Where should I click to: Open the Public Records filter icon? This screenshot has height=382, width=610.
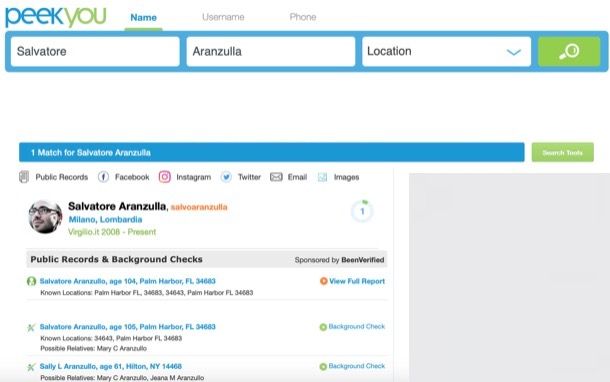pyautogui.click(x=24, y=177)
